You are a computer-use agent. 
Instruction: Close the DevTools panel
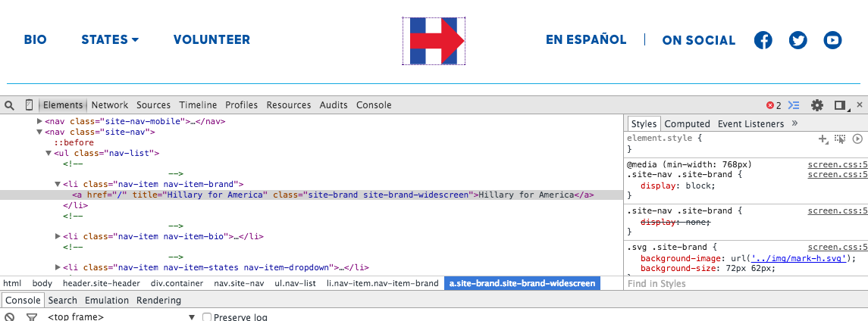coord(860,104)
